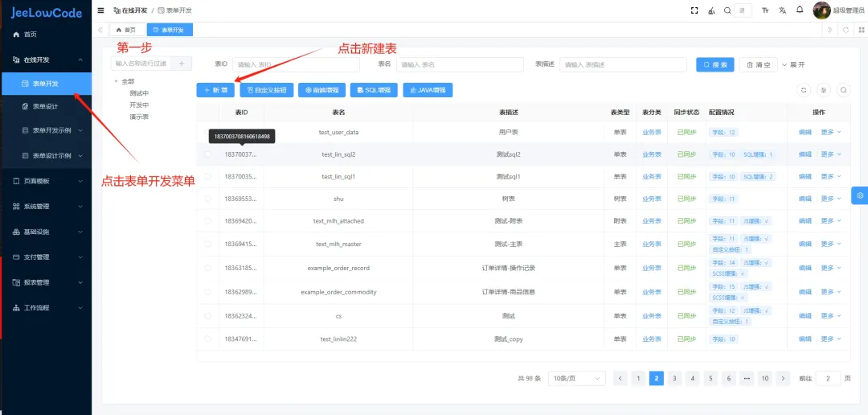The height and width of the screenshot is (415, 868).
Task: Switch language with the translate icon
Action: (782, 10)
